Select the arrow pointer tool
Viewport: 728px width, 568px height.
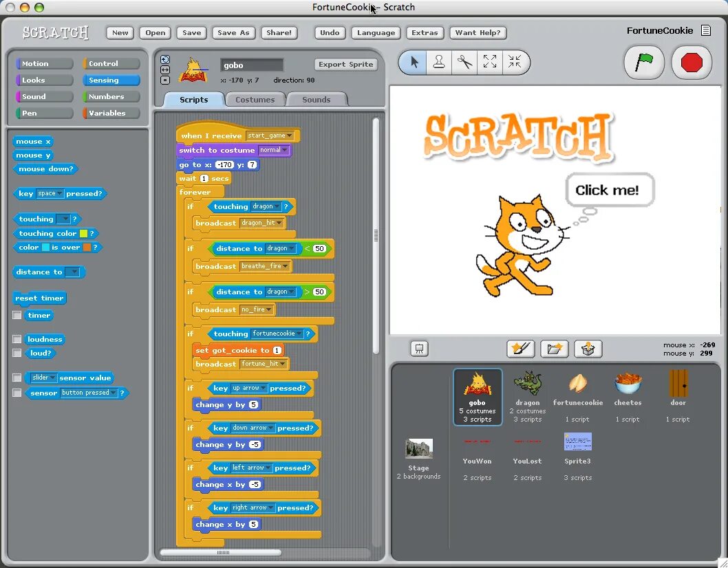tap(414, 62)
